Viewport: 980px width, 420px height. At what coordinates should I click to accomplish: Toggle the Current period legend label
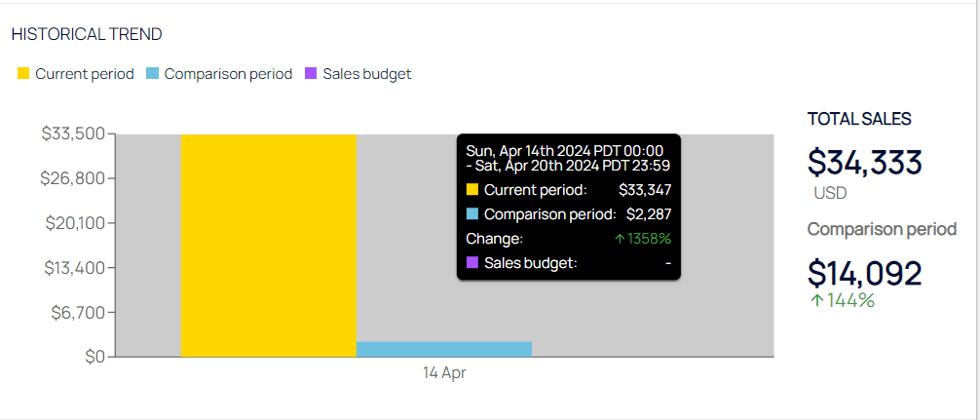coord(85,74)
